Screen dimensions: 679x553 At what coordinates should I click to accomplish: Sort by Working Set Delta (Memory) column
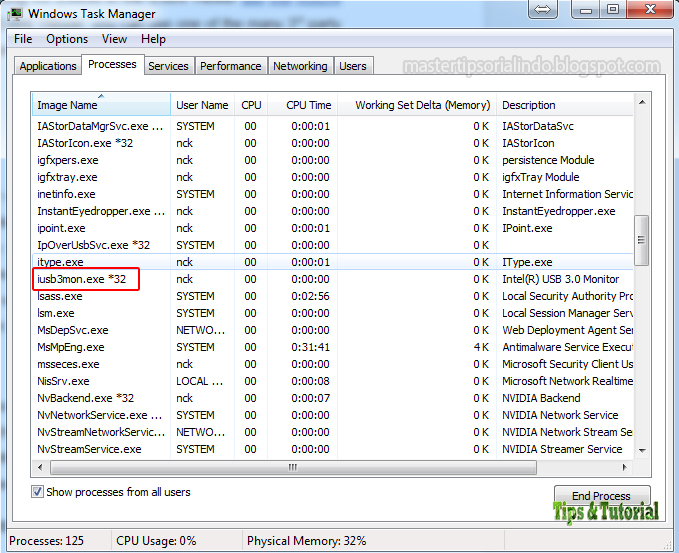(x=417, y=105)
